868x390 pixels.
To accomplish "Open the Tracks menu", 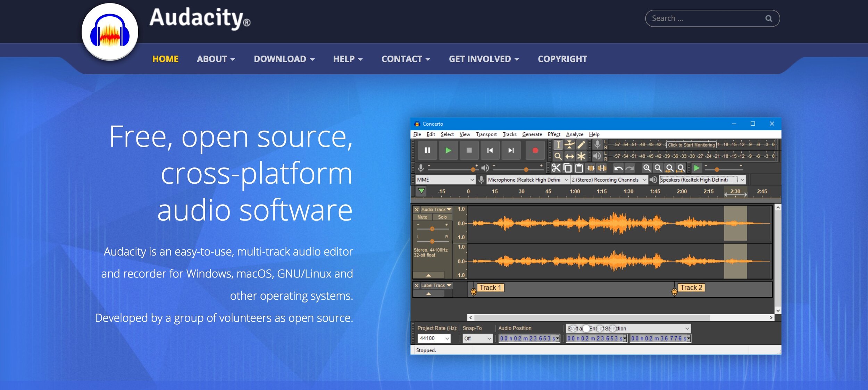I will [509, 134].
